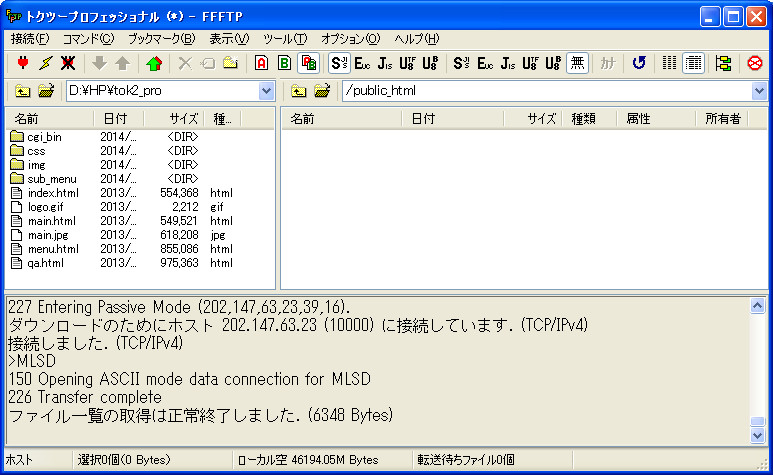The image size is (773, 475).
Task: Click the Show folder tree icon
Action: (723, 63)
